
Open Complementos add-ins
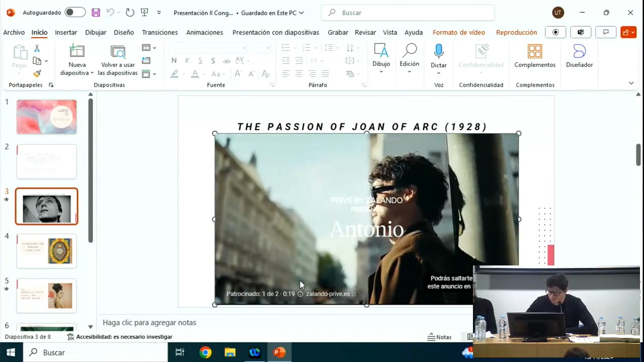535,56
